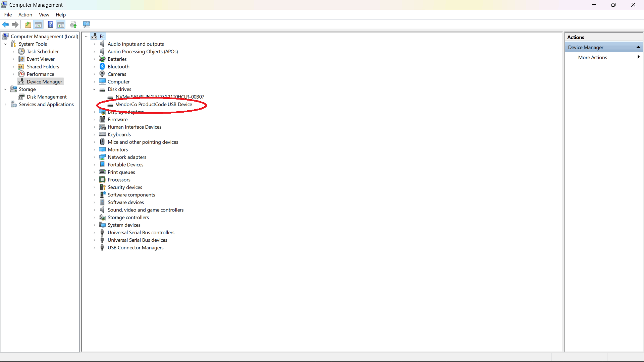
Task: Select the NVMe SAMSUNG disk drive entry
Action: 160,97
